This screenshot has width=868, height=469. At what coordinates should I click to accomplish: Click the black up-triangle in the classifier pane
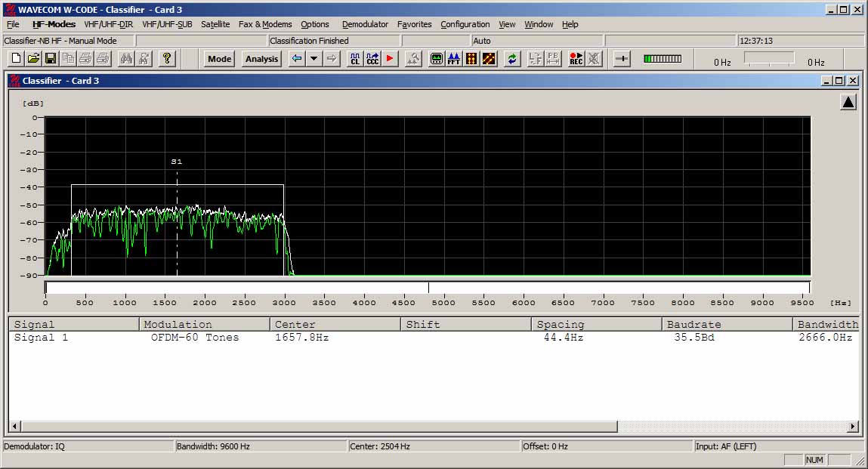pos(848,103)
